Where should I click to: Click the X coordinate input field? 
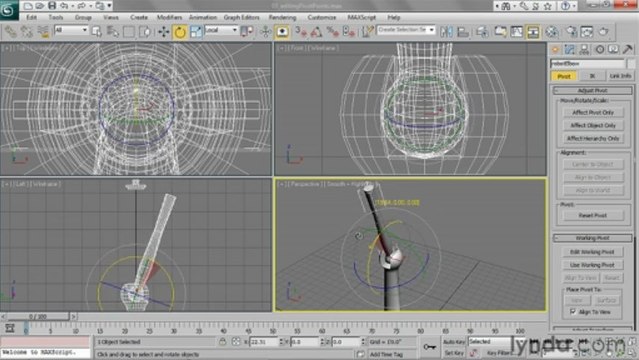(x=264, y=342)
